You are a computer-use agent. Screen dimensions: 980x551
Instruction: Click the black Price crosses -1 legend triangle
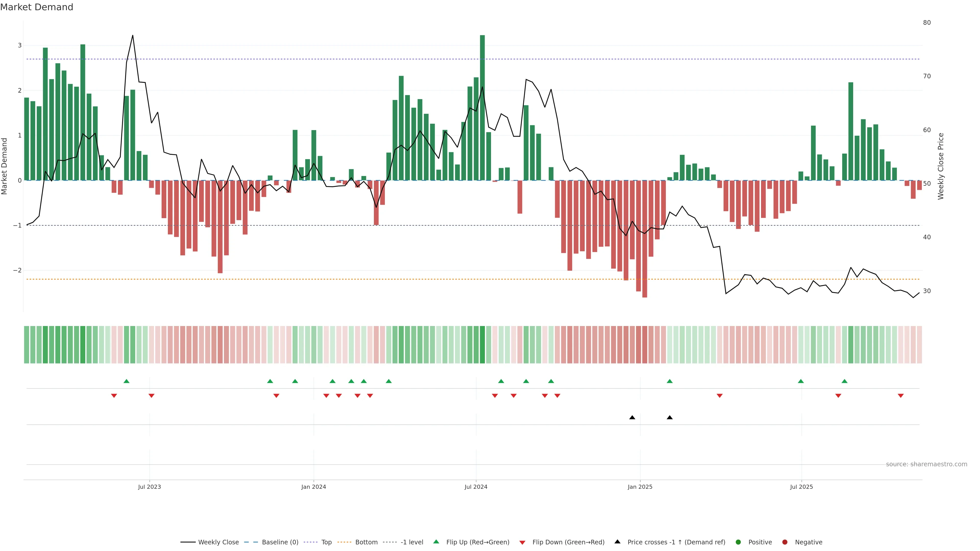coord(617,542)
